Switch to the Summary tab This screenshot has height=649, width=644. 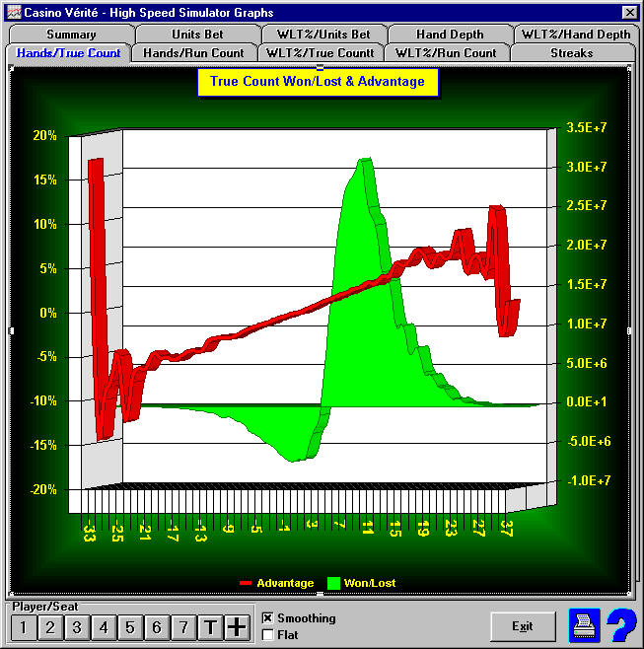tap(71, 35)
